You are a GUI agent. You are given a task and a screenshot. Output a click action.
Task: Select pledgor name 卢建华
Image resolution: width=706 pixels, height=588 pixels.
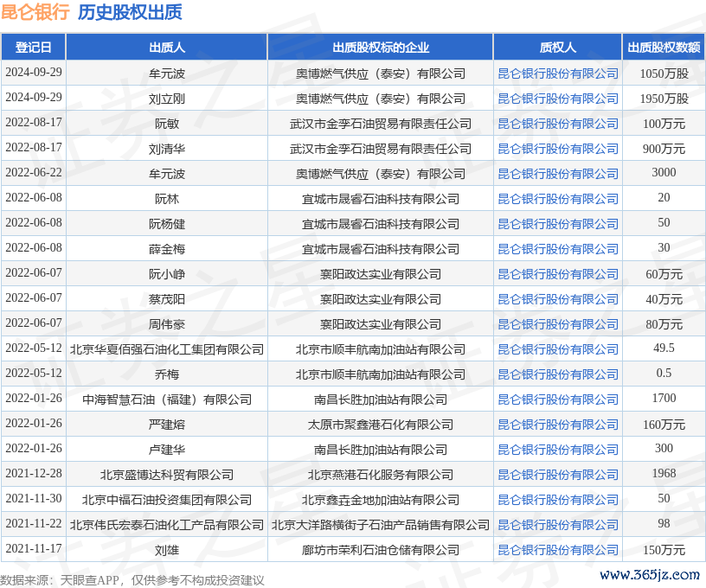click(x=167, y=450)
